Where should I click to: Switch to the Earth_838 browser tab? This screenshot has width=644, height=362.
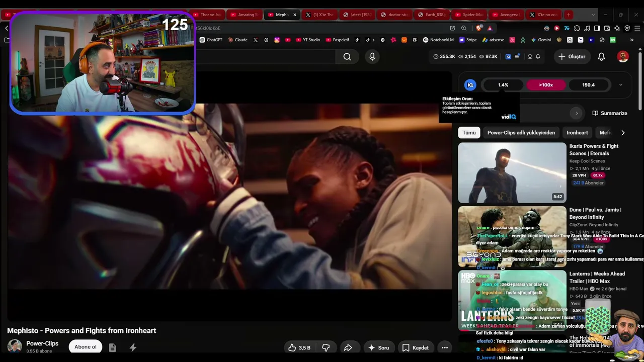432,15
